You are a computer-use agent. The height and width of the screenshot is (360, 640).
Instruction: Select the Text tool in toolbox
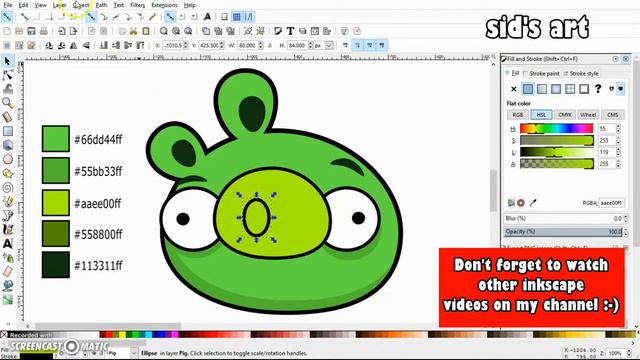(x=7, y=244)
